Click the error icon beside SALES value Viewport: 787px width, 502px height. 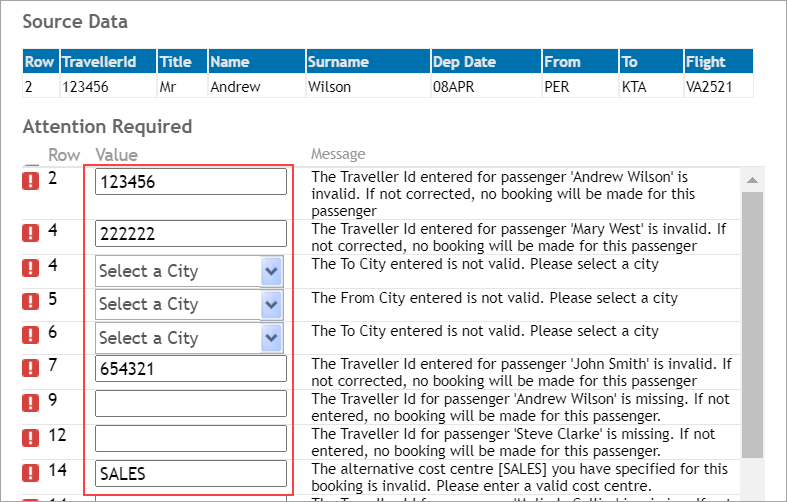pyautogui.click(x=32, y=473)
